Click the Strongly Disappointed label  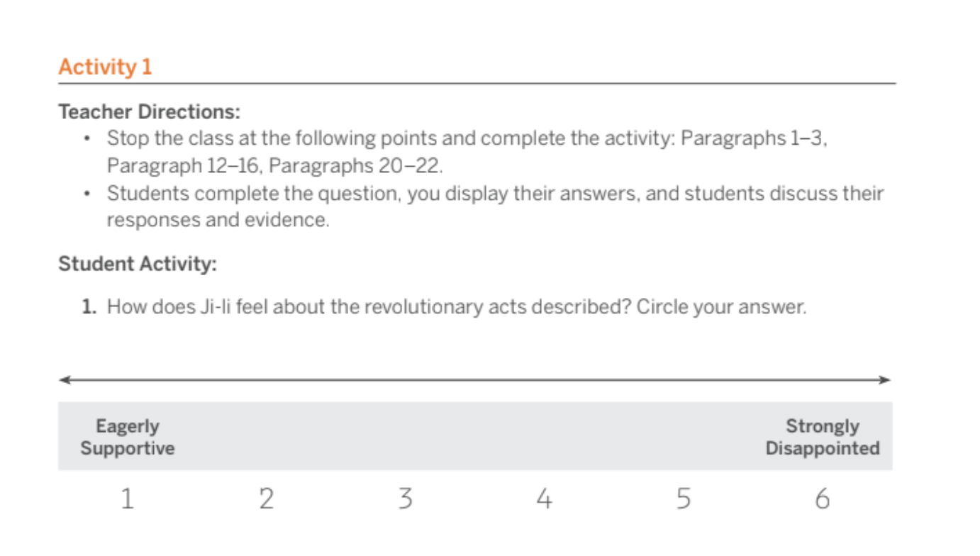click(x=823, y=437)
